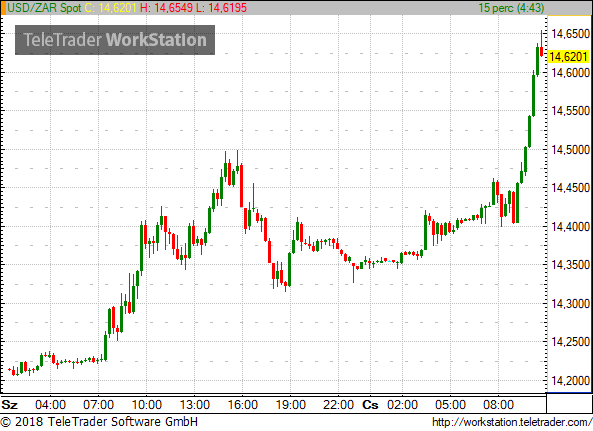Image resolution: width=593 pixels, height=431 pixels.
Task: Click the 15 perc interval label
Action: click(x=511, y=8)
